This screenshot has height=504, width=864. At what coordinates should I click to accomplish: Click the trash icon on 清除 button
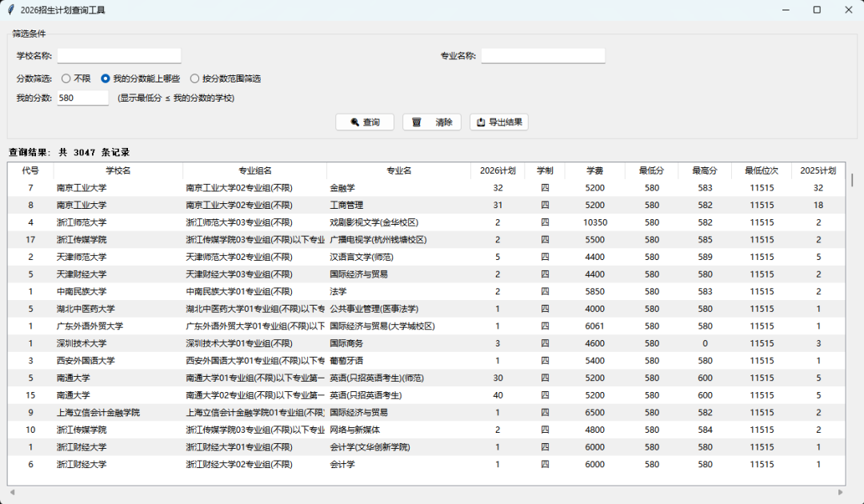click(x=417, y=122)
